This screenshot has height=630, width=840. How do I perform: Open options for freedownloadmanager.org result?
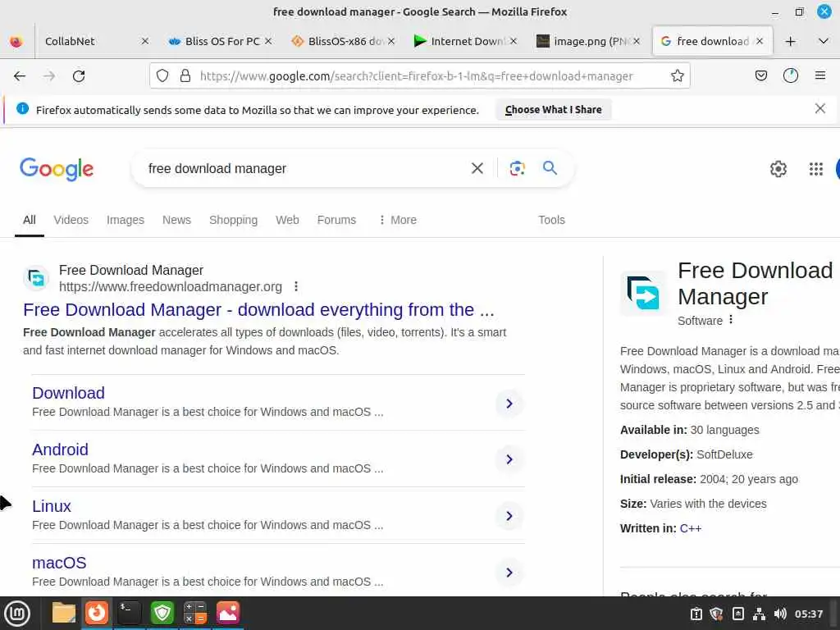point(295,286)
